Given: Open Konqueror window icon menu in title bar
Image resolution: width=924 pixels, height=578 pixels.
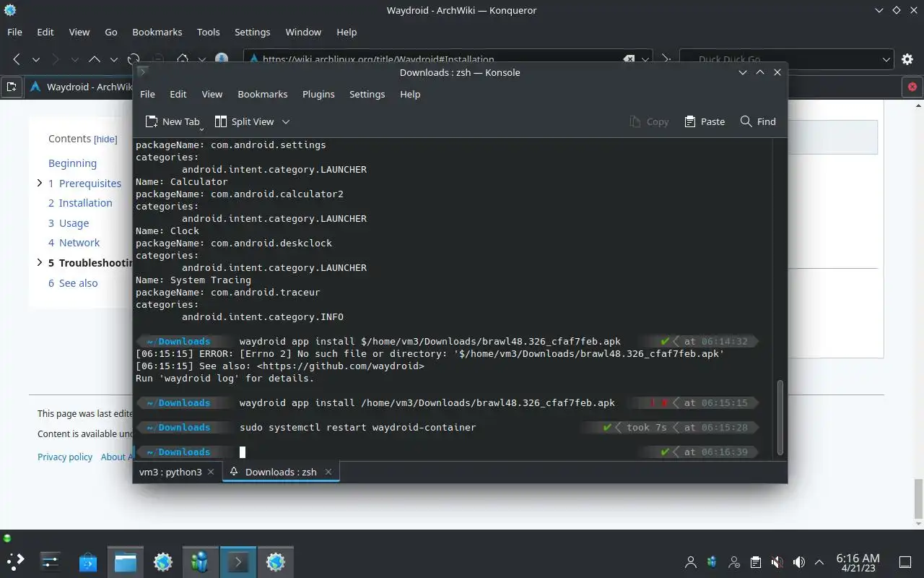Looking at the screenshot, I should pyautogui.click(x=10, y=10).
